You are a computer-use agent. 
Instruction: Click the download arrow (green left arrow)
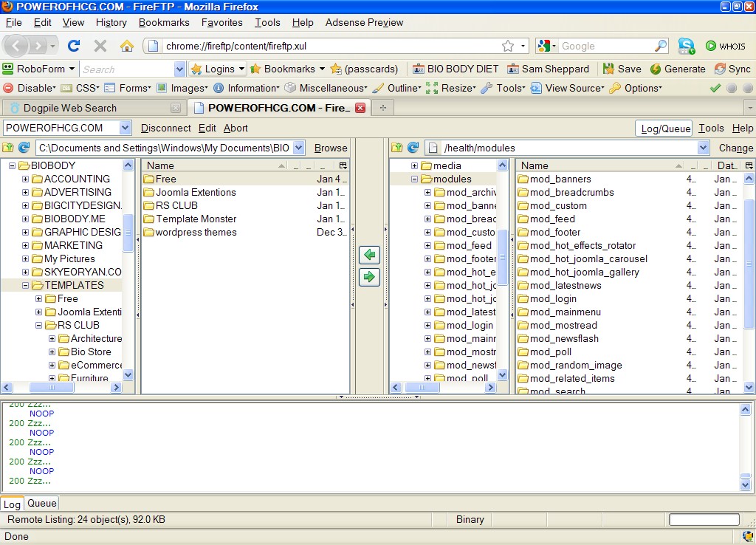pyautogui.click(x=369, y=255)
